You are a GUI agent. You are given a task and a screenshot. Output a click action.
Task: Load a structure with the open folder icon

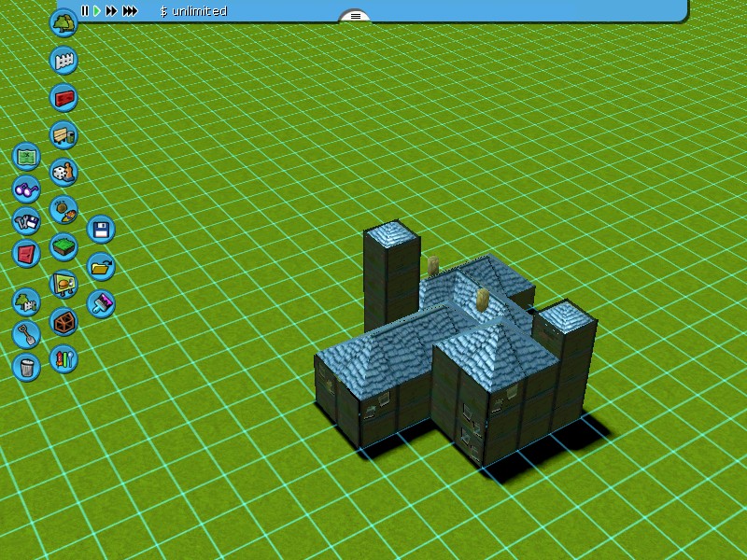(101, 266)
